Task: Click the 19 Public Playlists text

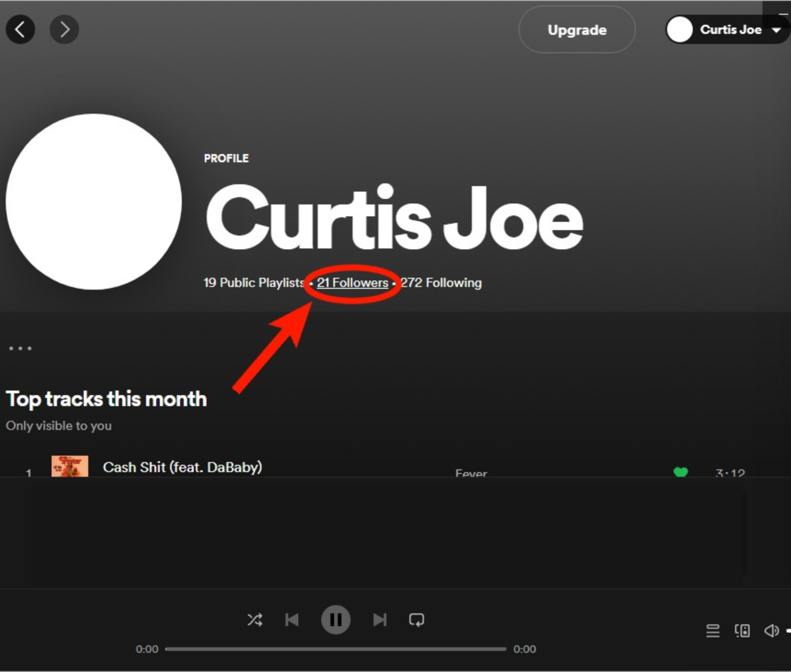Action: (x=254, y=283)
